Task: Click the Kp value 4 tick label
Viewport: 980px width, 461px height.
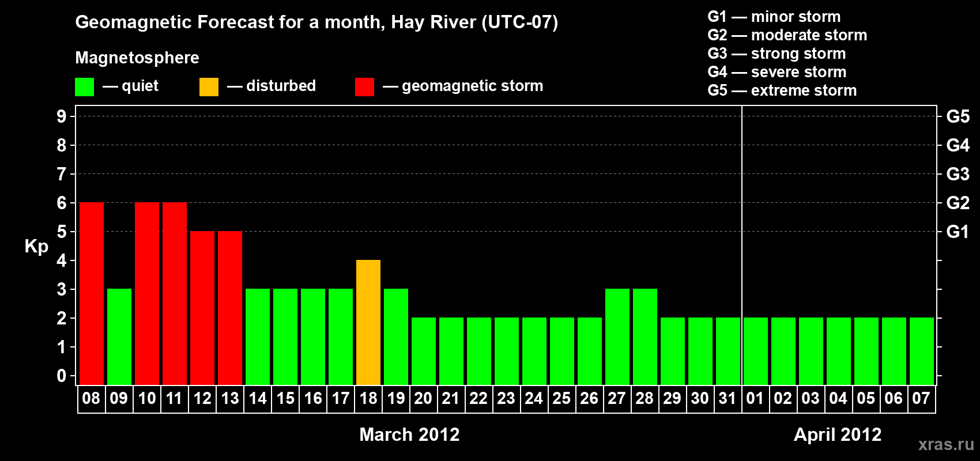Action: click(x=62, y=260)
